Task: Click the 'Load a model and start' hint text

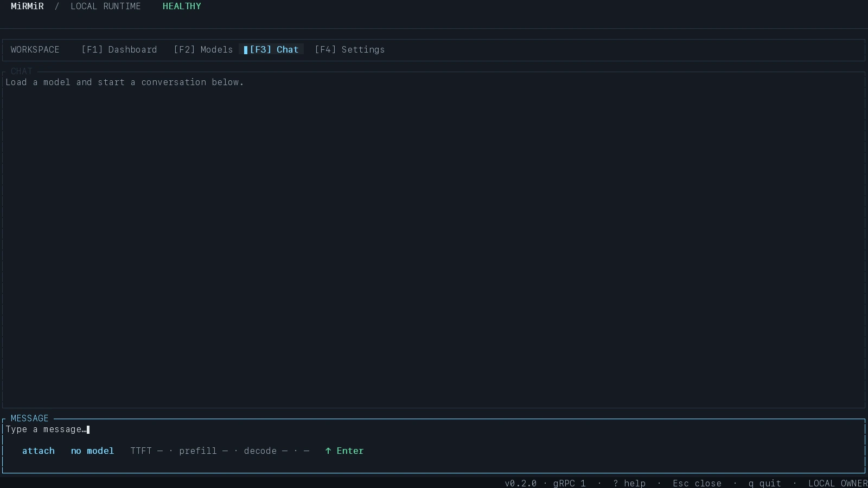Action: tap(124, 82)
